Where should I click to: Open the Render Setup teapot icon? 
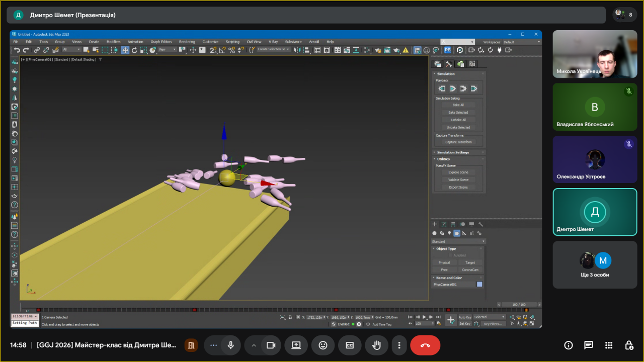pyautogui.click(x=377, y=50)
